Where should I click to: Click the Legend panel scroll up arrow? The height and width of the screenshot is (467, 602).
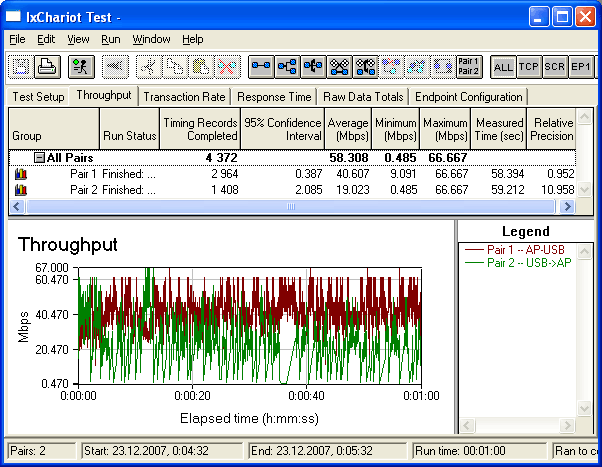[584, 252]
